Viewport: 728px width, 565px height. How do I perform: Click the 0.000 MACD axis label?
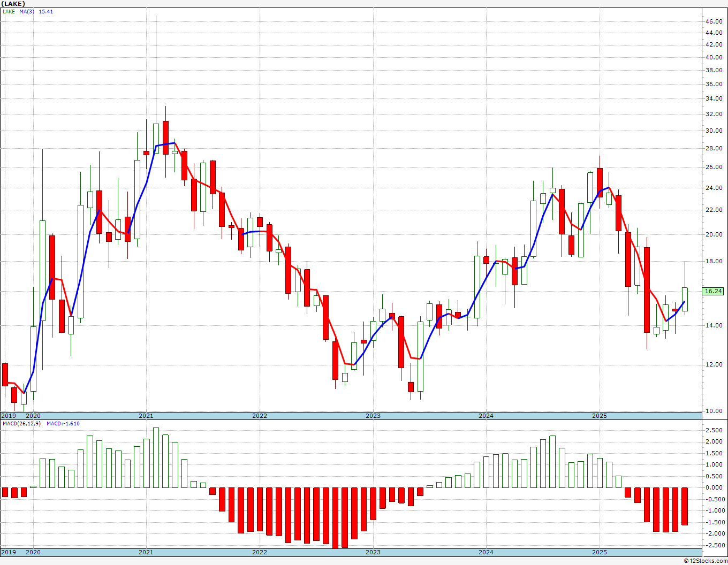click(713, 487)
